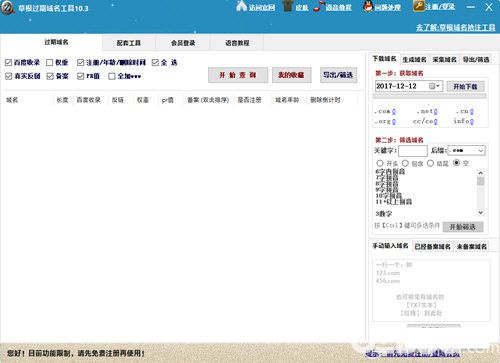
Task: Enable the 全加www checkbox
Action: pos(112,76)
